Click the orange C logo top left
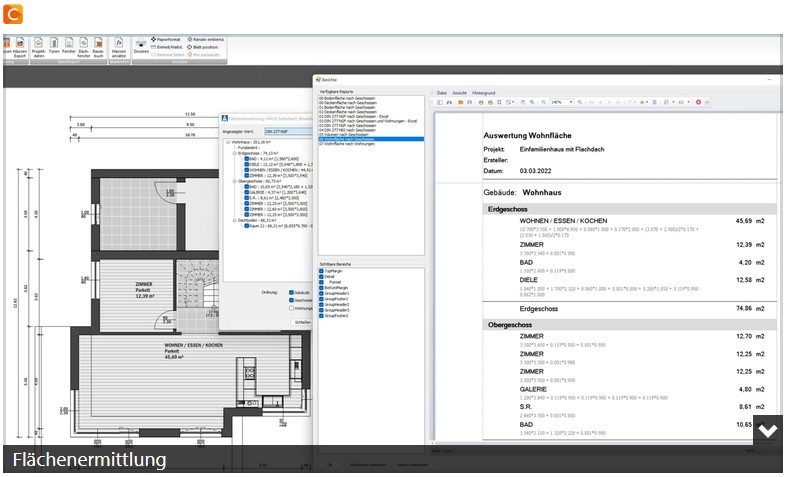Image resolution: width=786 pixels, height=477 pixels. pos(13,14)
